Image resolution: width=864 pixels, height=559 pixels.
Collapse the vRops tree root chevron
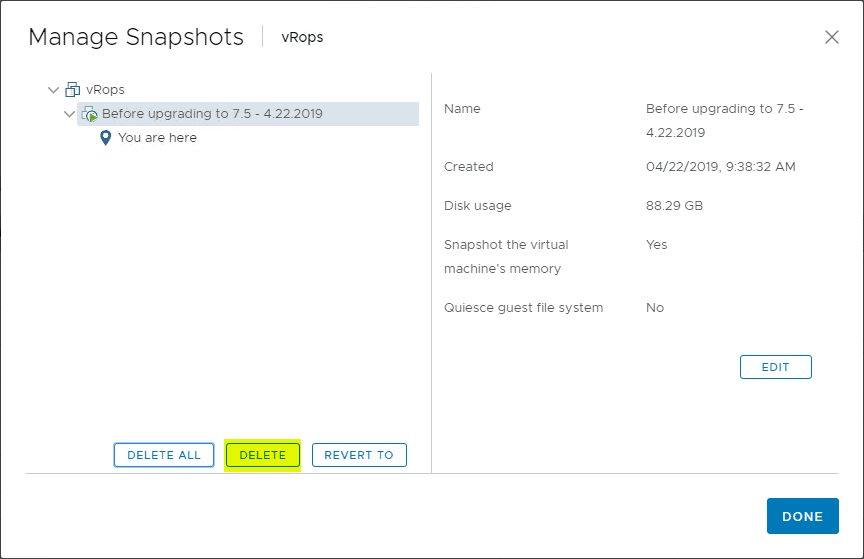click(x=53, y=90)
